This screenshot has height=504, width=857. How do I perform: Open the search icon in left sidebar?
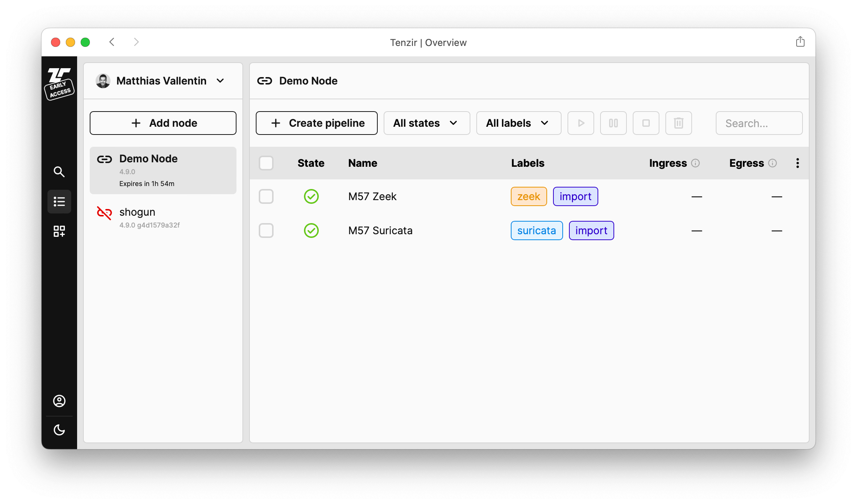[x=59, y=172]
